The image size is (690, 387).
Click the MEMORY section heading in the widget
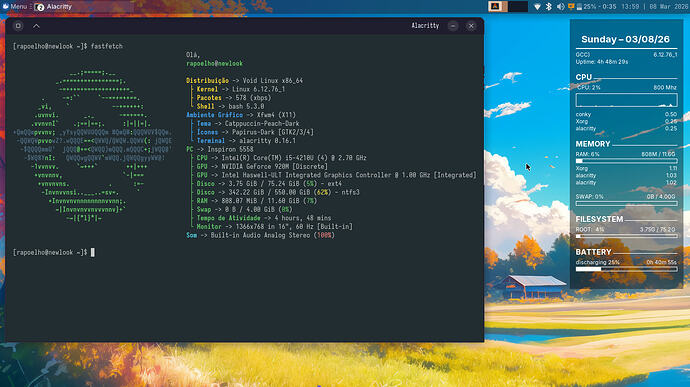[x=593, y=144]
